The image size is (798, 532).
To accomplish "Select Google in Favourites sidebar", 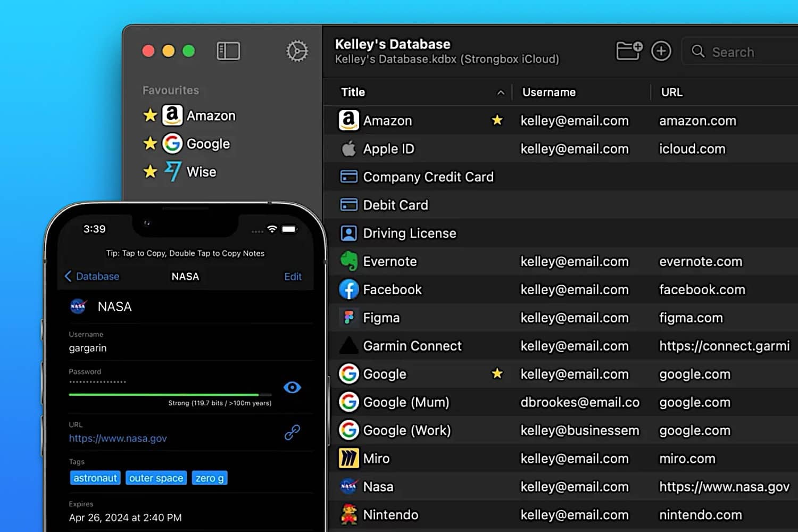I will point(208,144).
